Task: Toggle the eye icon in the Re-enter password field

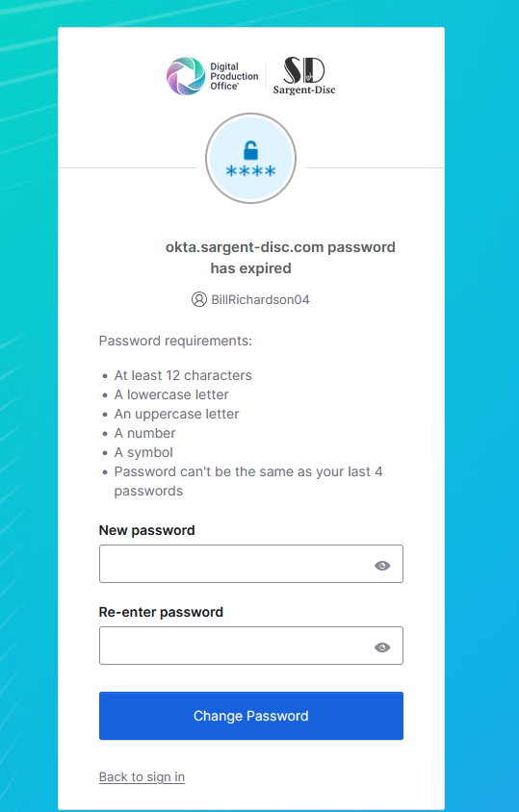Action: pos(382,647)
